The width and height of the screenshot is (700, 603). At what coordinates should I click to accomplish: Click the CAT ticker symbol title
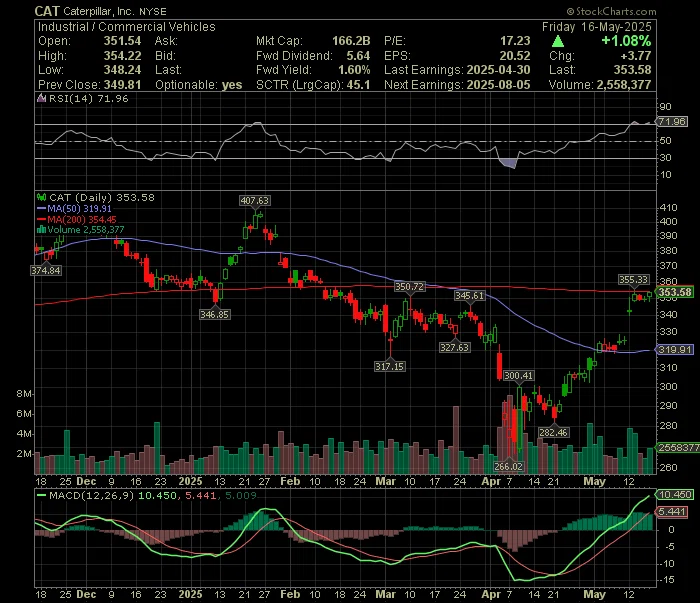pyautogui.click(x=47, y=11)
